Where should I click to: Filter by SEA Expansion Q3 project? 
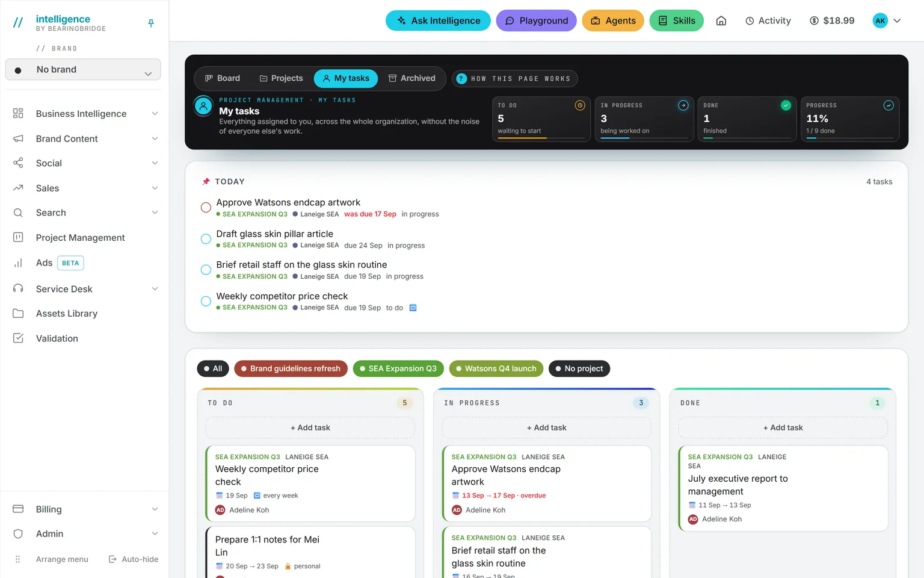(x=398, y=368)
